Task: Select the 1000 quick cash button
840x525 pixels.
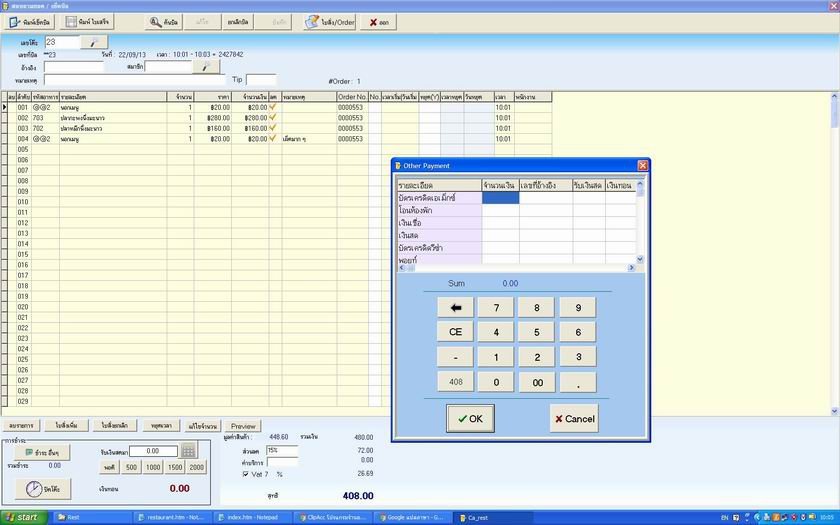Action: click(153, 467)
